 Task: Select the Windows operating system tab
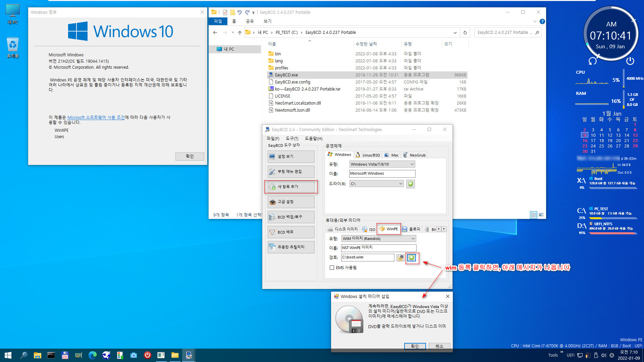(x=339, y=155)
